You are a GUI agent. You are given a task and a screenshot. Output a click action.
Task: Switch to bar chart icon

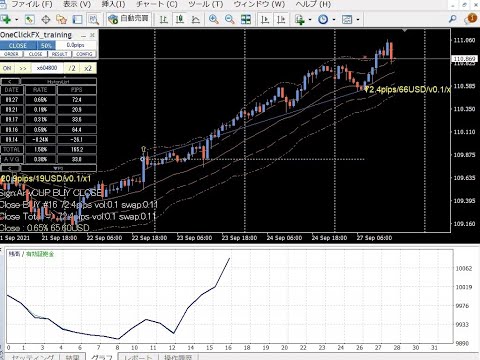[164, 19]
